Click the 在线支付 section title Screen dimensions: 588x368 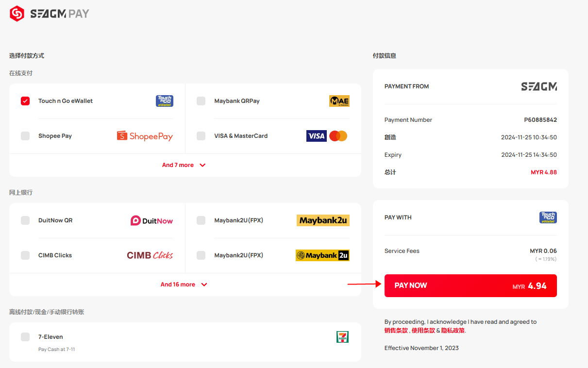coord(21,73)
